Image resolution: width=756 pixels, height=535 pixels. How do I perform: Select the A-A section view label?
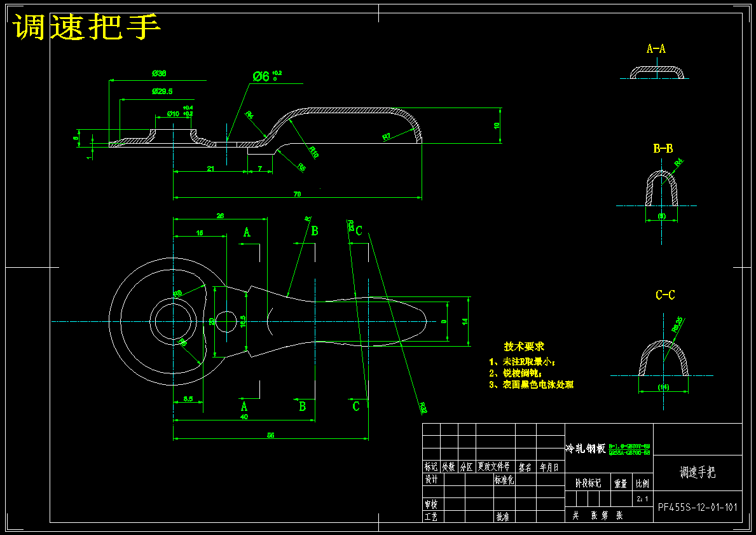tap(656, 49)
